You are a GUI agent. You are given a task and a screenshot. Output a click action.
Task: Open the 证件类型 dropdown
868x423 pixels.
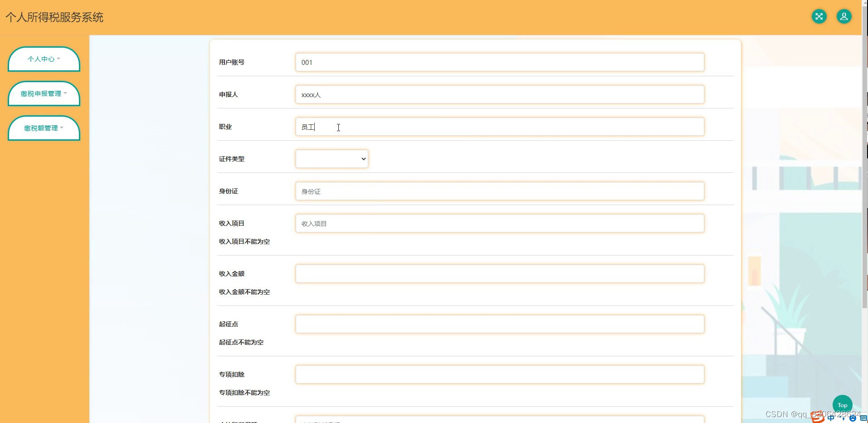pyautogui.click(x=332, y=159)
